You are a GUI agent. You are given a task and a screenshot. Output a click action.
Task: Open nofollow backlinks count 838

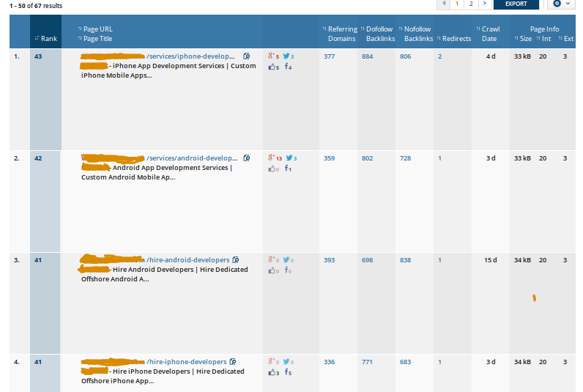coord(405,260)
